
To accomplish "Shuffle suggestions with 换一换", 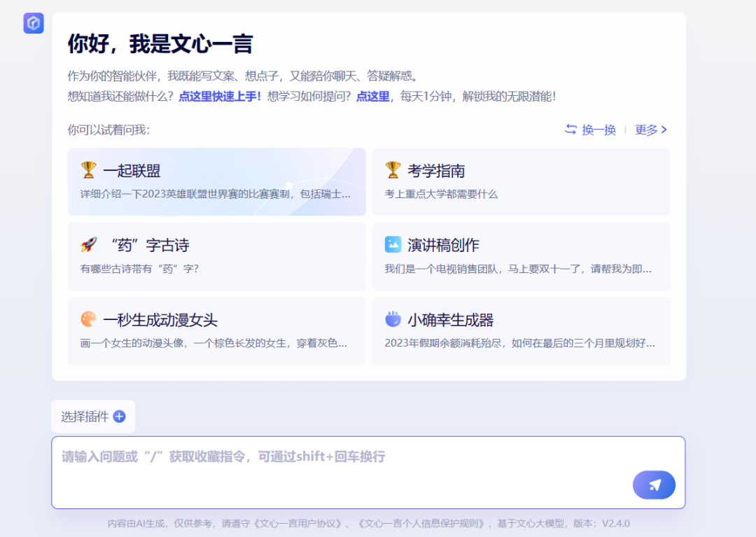I will [x=591, y=130].
